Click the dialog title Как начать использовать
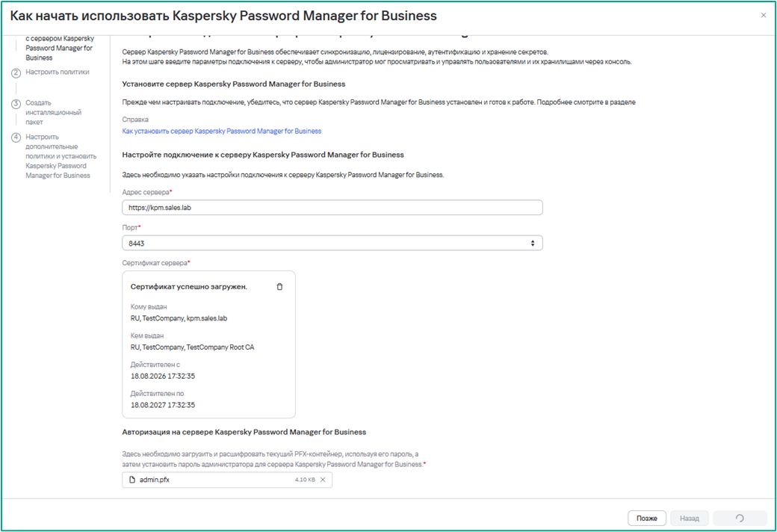The width and height of the screenshot is (777, 532). point(223,16)
